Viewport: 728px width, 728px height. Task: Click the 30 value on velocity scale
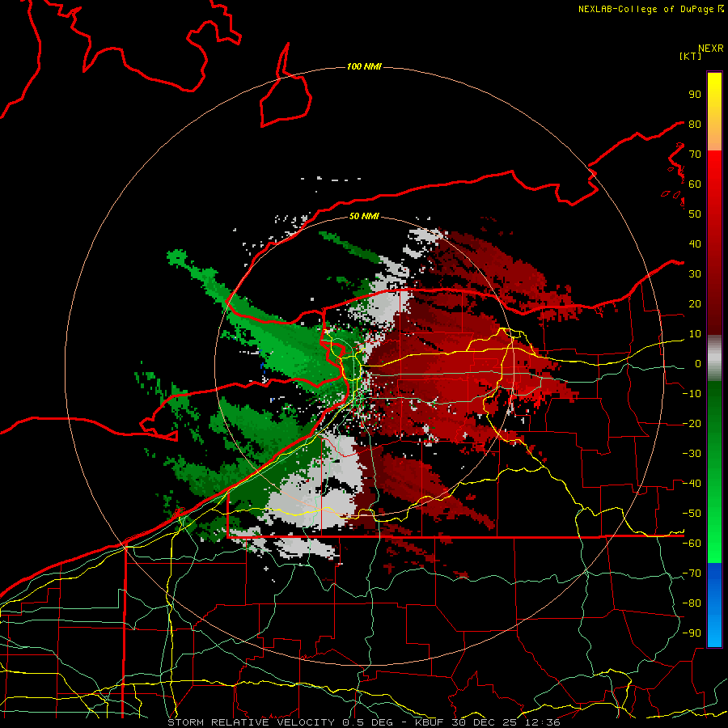(x=695, y=274)
